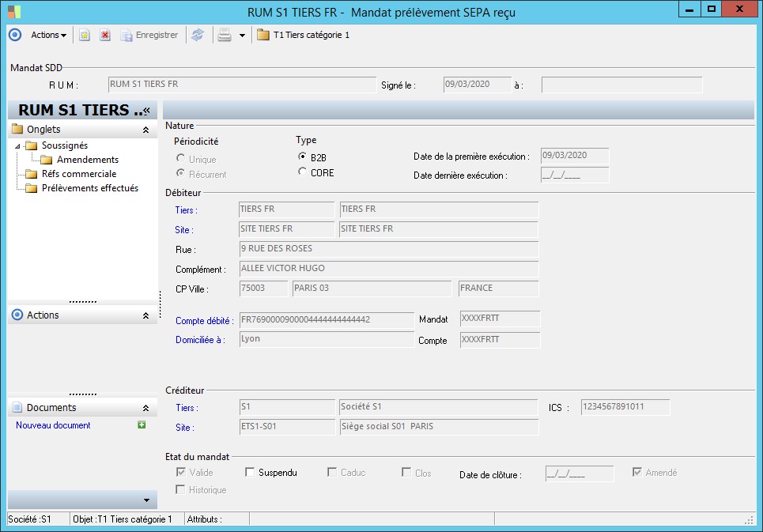Click the Date dernière exécution field
This screenshot has height=532, width=763.
point(574,175)
